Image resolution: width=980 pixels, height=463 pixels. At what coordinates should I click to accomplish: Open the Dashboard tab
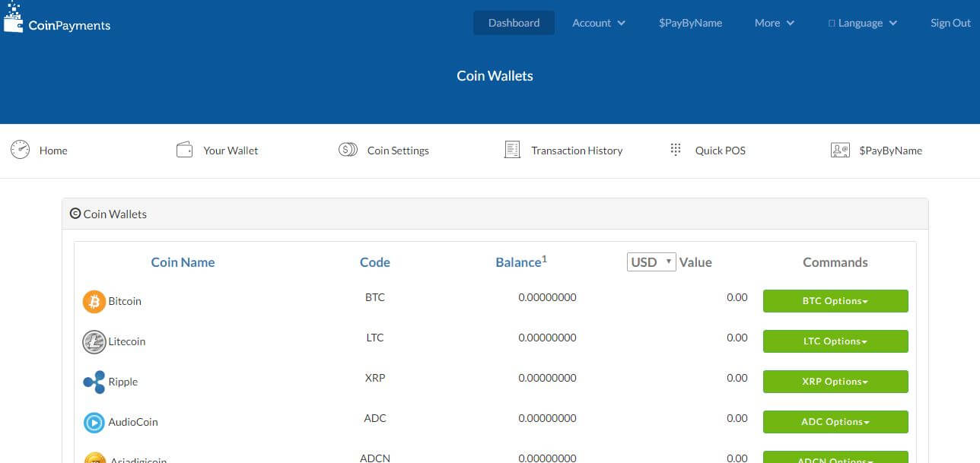click(514, 23)
